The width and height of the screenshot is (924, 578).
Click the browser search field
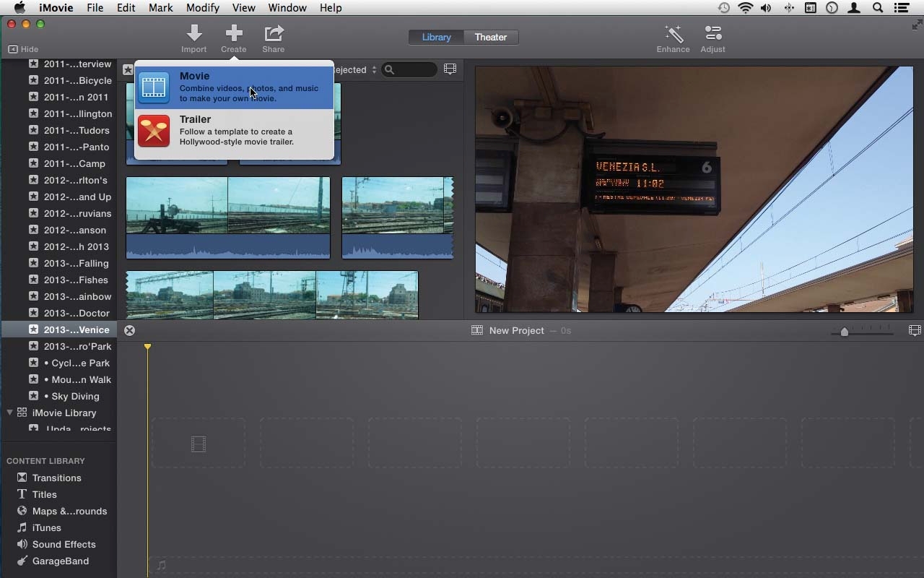(409, 69)
